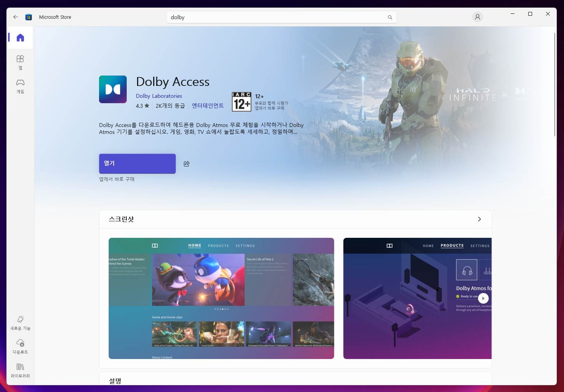The height and width of the screenshot is (392, 564).
Task: Open Downloads (다운로드) page
Action: point(20,346)
